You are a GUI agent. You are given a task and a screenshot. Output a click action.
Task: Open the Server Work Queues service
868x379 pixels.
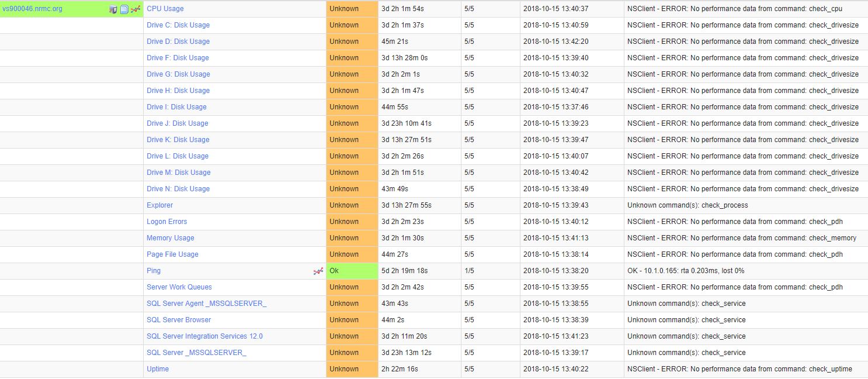click(x=179, y=287)
